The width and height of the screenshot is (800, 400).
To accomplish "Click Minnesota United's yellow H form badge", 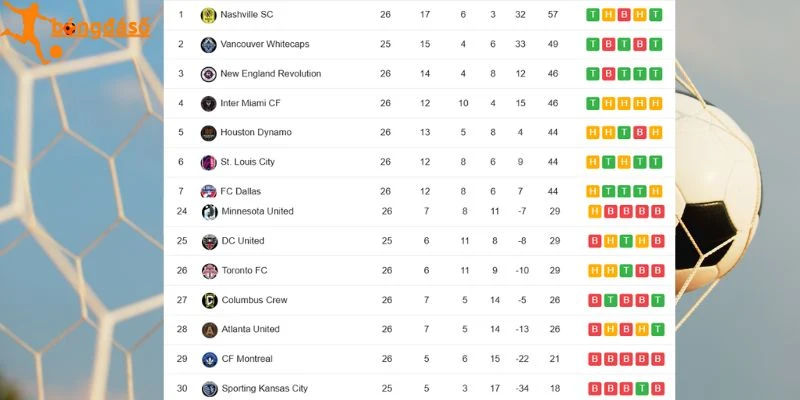I will [x=594, y=211].
